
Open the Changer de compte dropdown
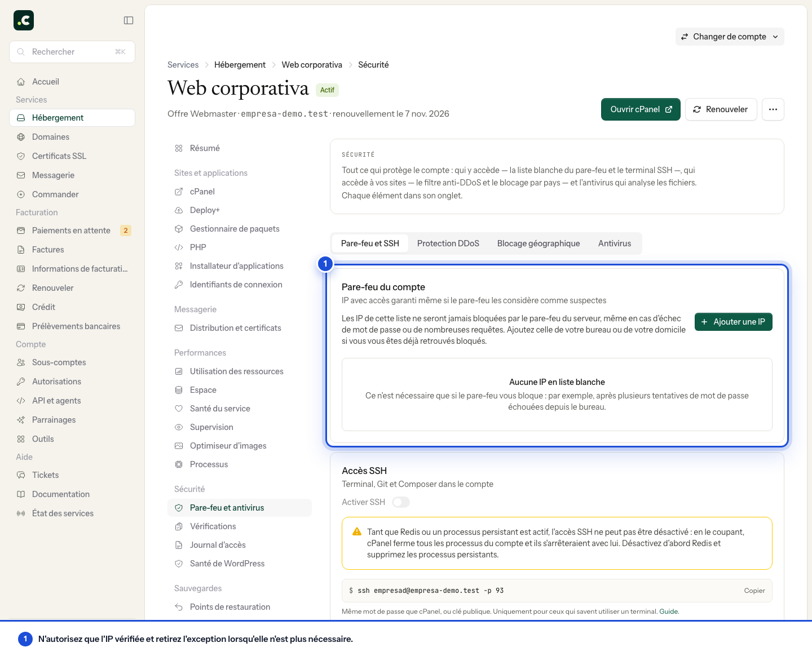click(x=730, y=37)
